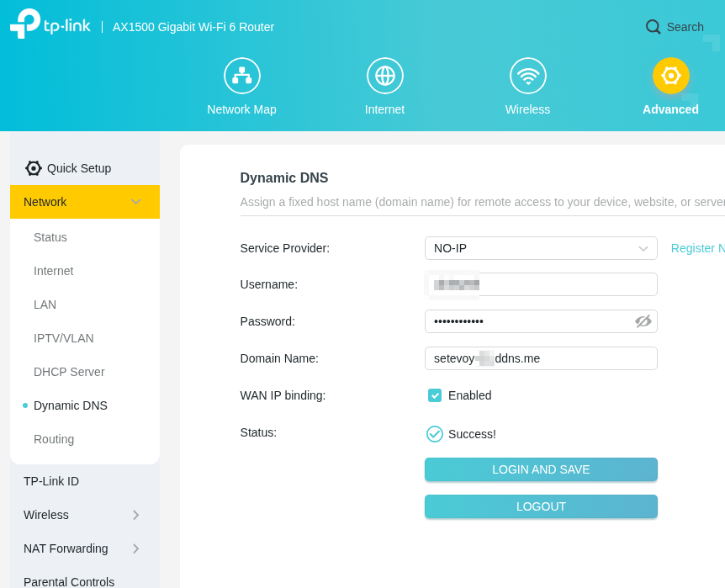Select the Advanced gear icon
This screenshot has width=725, height=588.
[670, 76]
